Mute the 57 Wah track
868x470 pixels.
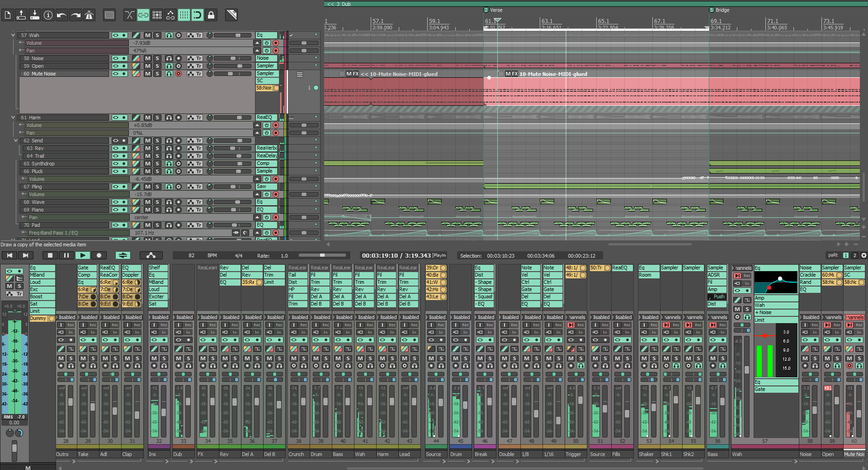pos(148,35)
